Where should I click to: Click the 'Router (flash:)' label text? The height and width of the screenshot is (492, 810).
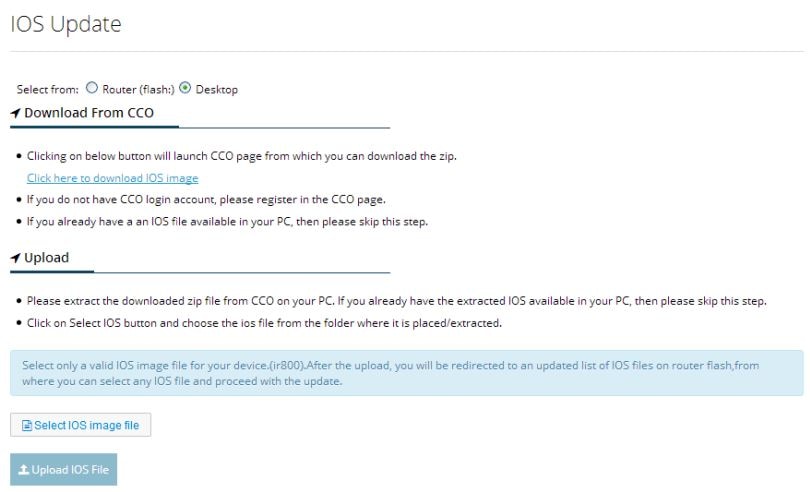138,89
